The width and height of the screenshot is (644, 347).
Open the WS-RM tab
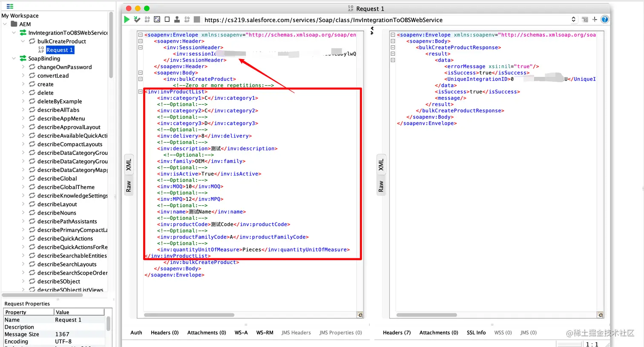(x=264, y=333)
